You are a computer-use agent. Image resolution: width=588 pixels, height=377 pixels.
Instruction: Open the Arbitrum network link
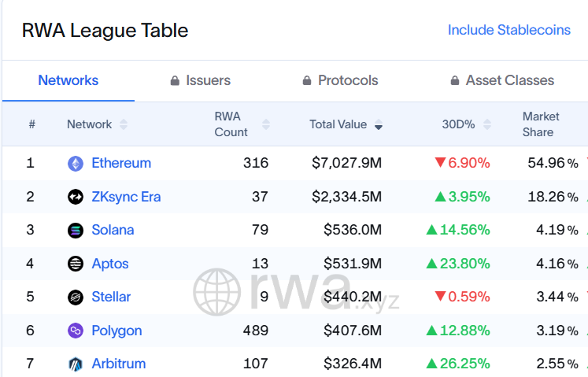118,364
